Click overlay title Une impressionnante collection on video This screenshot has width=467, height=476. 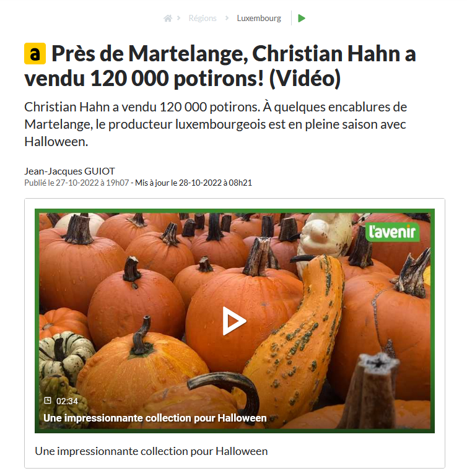155,418
